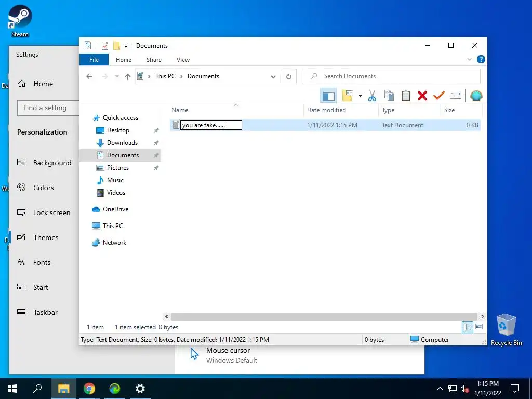The height and width of the screenshot is (399, 532).
Task: Expand the address bar history dropdown
Action: coord(273,77)
